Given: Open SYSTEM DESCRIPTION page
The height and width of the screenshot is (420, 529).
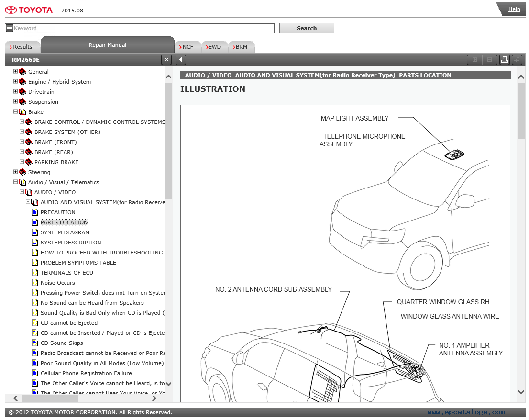Looking at the screenshot, I should click(71, 243).
